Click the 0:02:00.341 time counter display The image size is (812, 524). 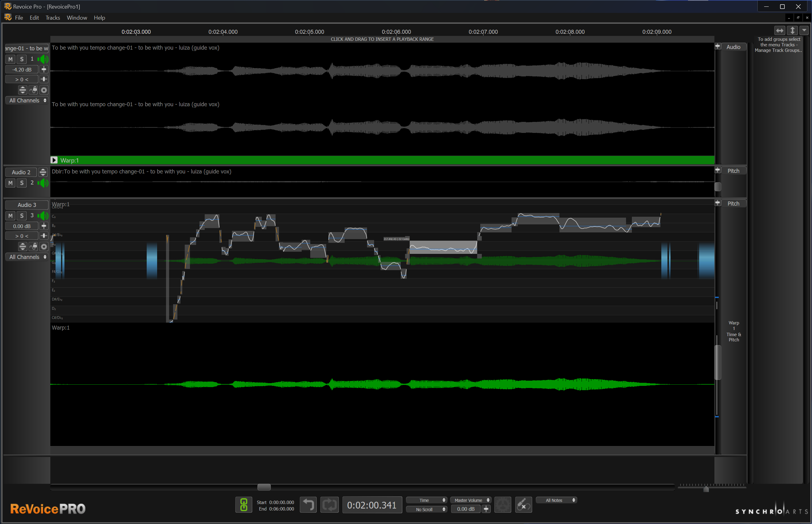pos(372,505)
